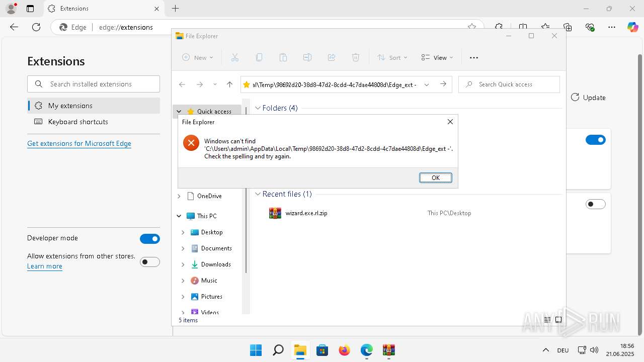This screenshot has height=362, width=644.
Task: Open the See more ellipsis menu in File Explorer
Action: click(x=473, y=57)
